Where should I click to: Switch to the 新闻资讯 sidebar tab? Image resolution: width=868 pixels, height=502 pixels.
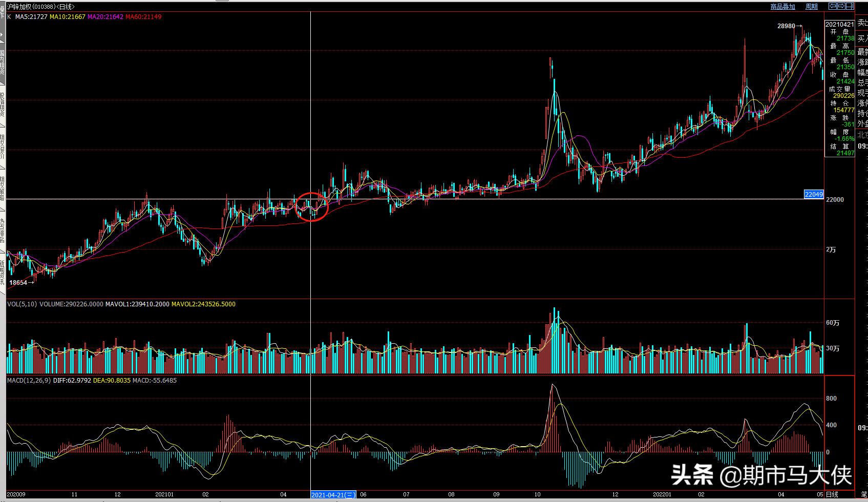point(3,273)
